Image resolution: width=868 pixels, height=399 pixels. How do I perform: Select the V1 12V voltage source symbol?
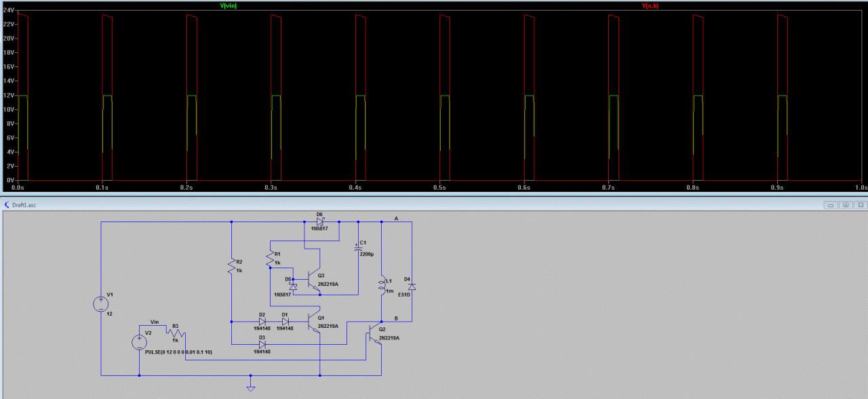(x=101, y=303)
